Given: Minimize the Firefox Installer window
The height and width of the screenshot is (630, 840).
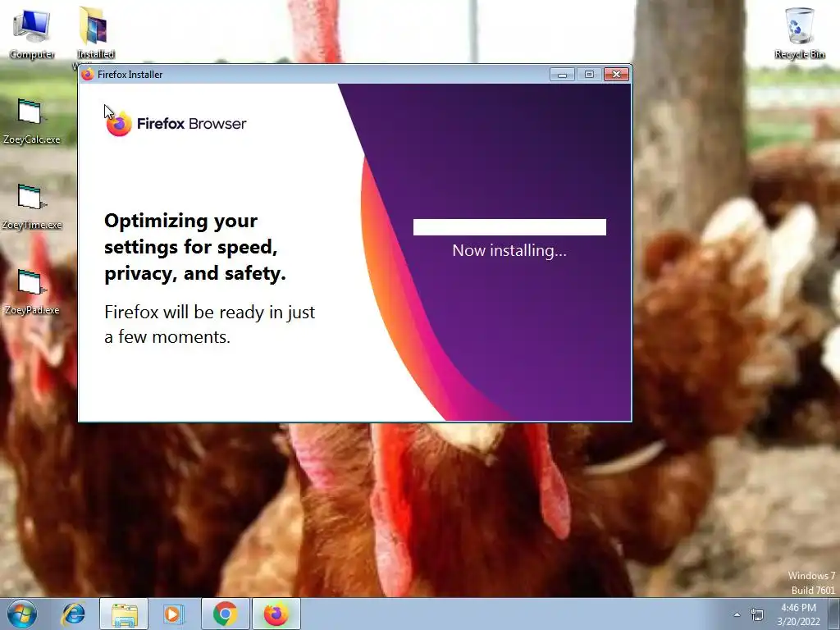Looking at the screenshot, I should 562,75.
